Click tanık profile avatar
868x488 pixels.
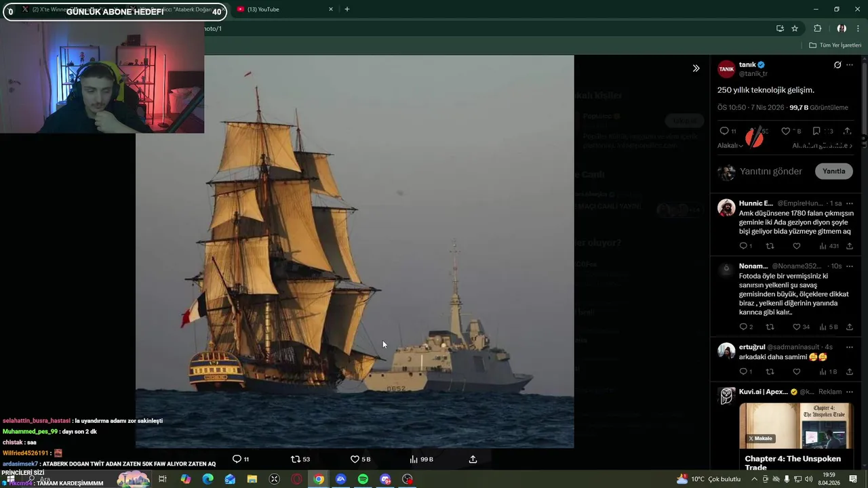coord(726,68)
